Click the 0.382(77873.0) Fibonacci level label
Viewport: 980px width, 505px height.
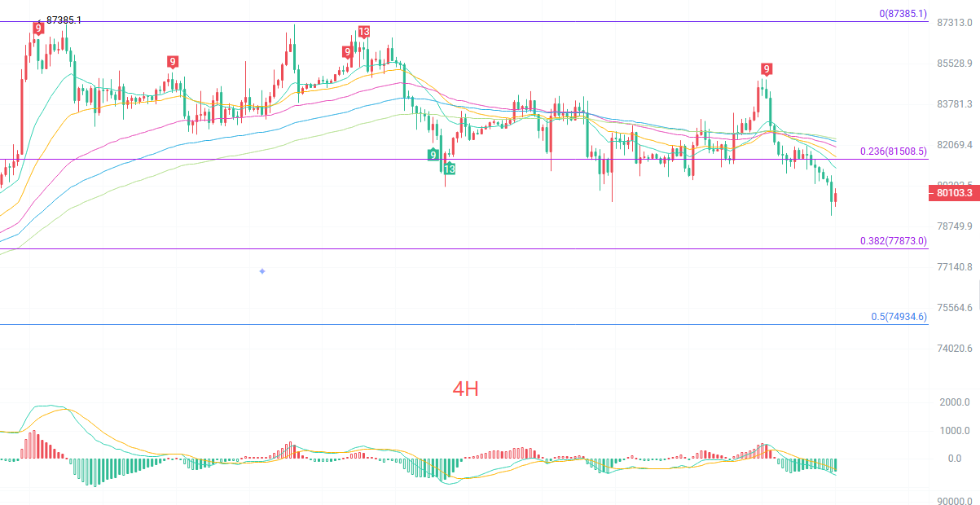pos(894,241)
